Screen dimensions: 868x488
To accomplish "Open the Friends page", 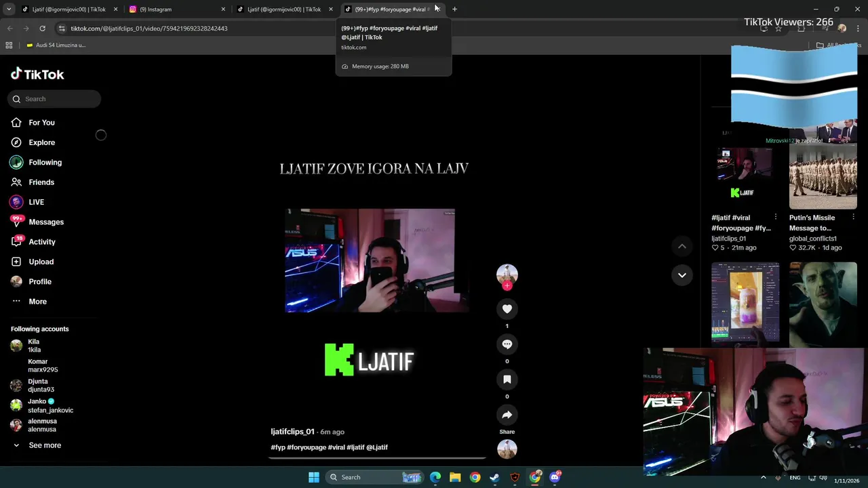I will [41, 182].
